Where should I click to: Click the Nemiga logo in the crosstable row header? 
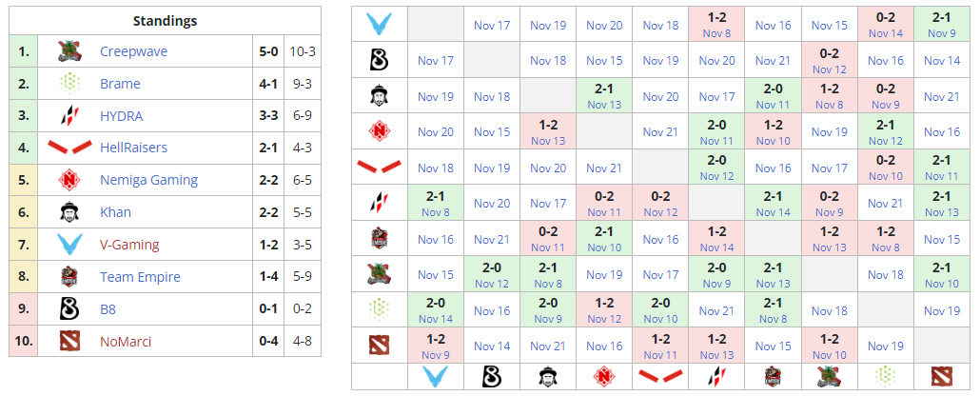click(x=380, y=131)
